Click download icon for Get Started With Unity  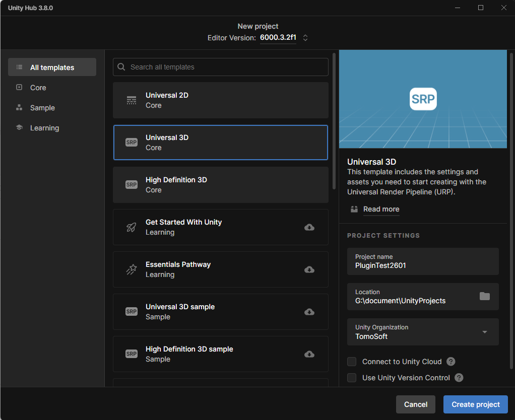pos(309,227)
